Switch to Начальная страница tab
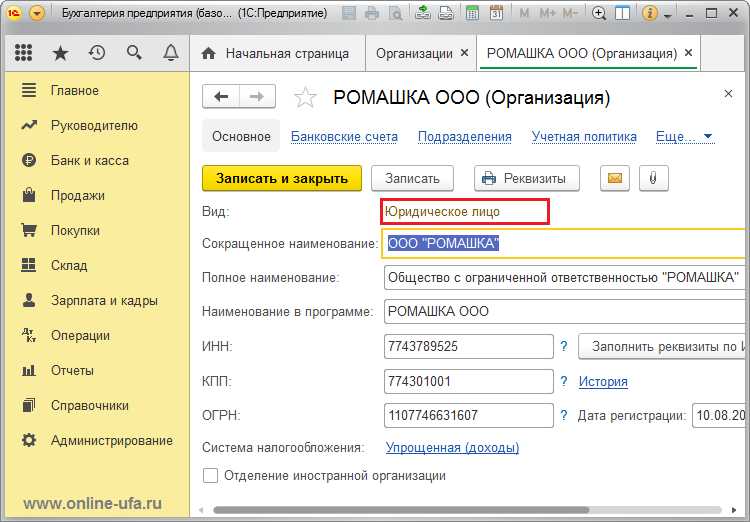 (x=277, y=53)
